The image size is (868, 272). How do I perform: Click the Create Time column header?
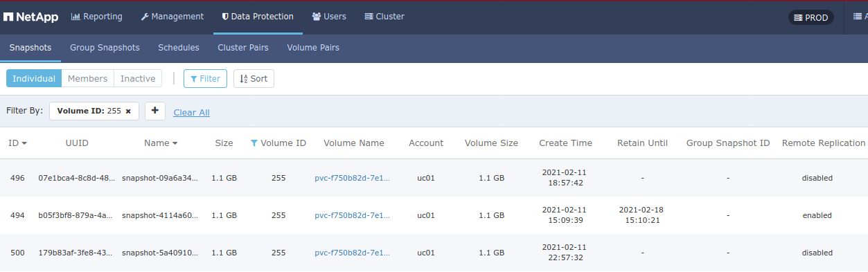(565, 143)
